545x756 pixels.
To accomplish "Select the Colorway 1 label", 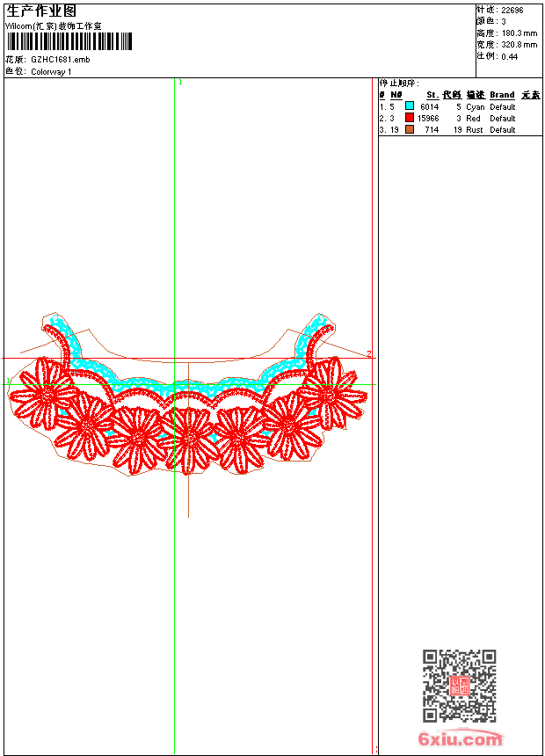I will 51,72.
